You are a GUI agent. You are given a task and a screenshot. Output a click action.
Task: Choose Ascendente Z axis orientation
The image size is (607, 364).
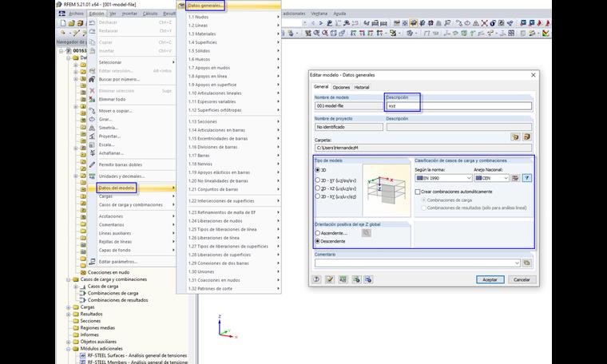[317, 233]
